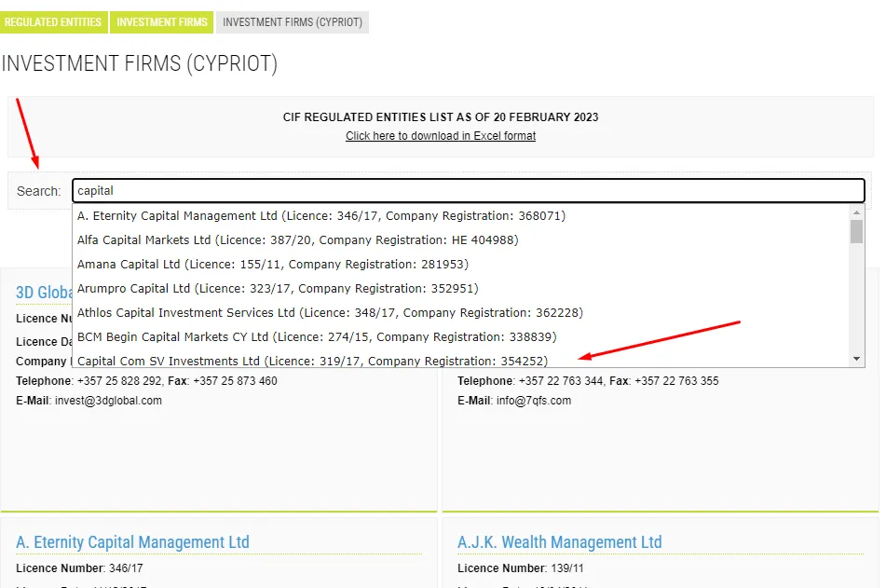886x588 pixels.
Task: Click fax number +357 25 873 460
Action: click(235, 381)
